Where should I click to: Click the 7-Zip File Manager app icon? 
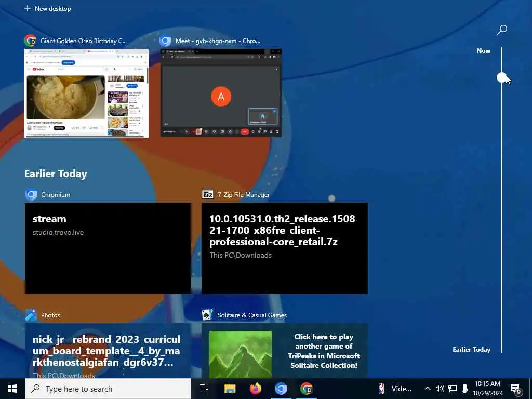click(208, 194)
